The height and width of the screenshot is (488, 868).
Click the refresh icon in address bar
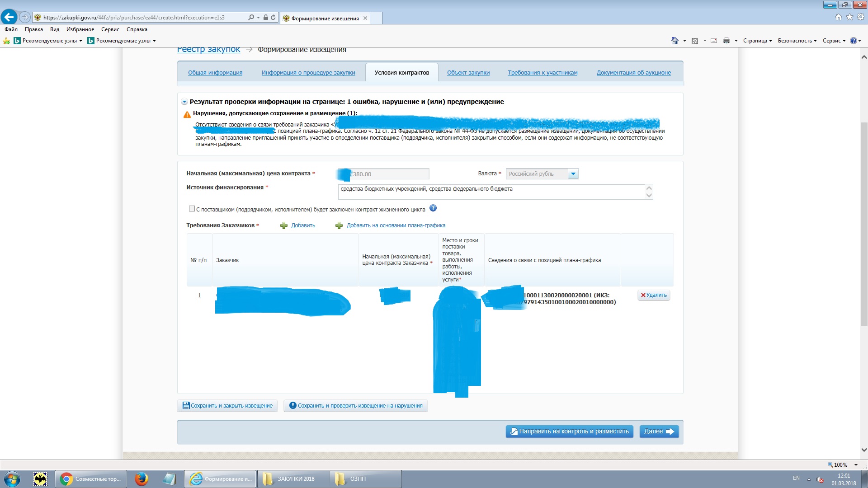[x=273, y=17]
